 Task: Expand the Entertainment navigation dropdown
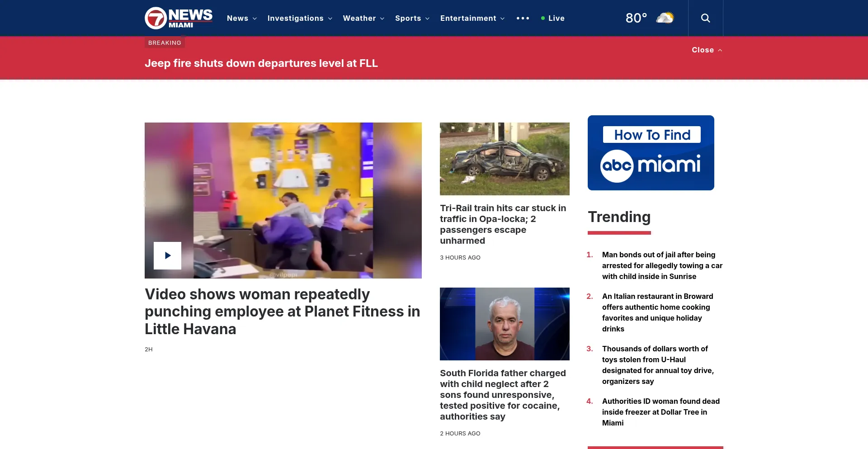[x=472, y=18]
